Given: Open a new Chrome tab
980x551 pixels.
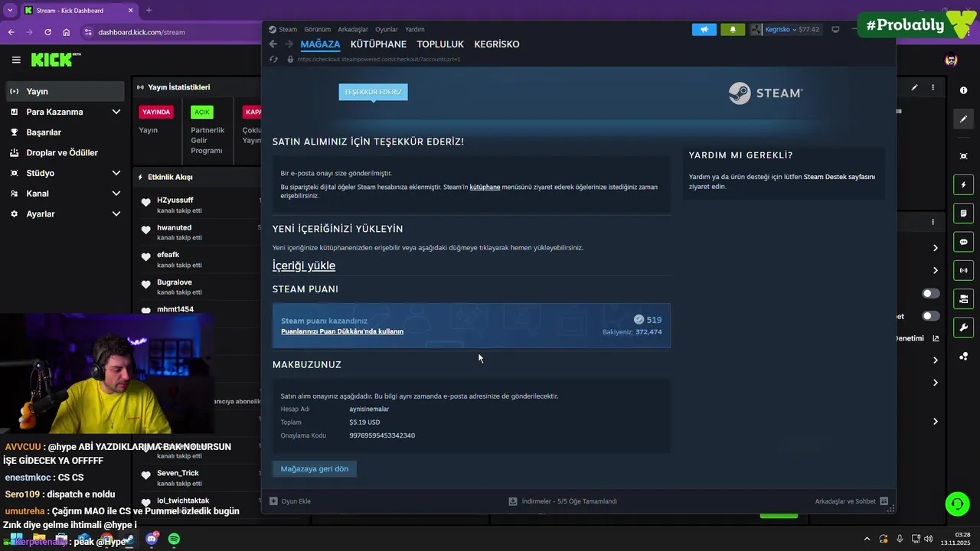Looking at the screenshot, I should pyautogui.click(x=149, y=11).
